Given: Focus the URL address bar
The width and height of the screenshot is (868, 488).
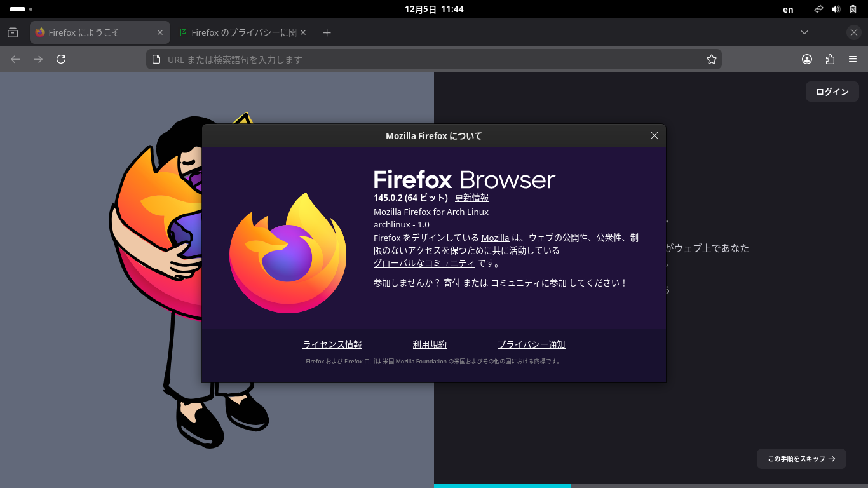Looking at the screenshot, I should coord(434,59).
